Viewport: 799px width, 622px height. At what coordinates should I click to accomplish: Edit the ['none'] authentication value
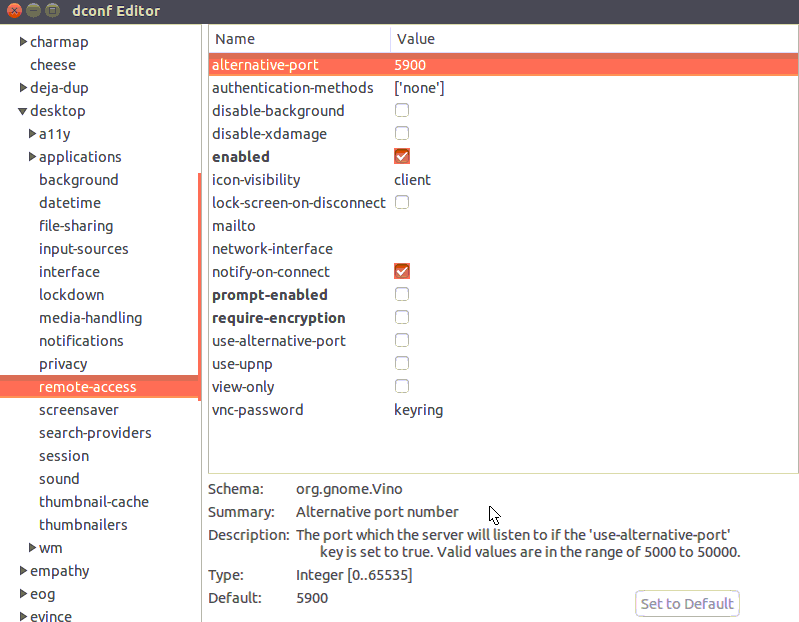click(419, 88)
